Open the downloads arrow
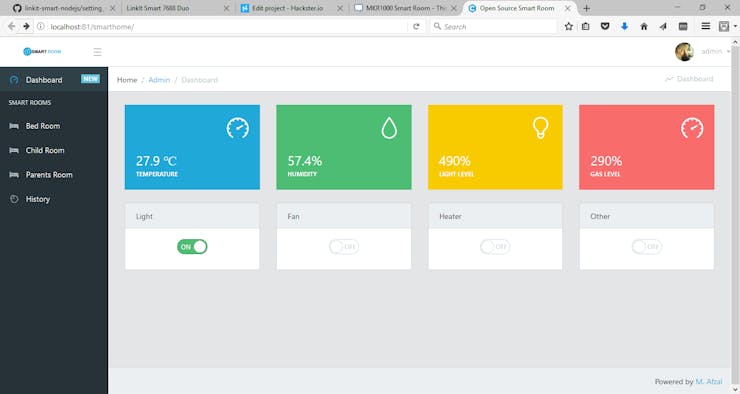This screenshot has height=394, width=740. click(624, 26)
